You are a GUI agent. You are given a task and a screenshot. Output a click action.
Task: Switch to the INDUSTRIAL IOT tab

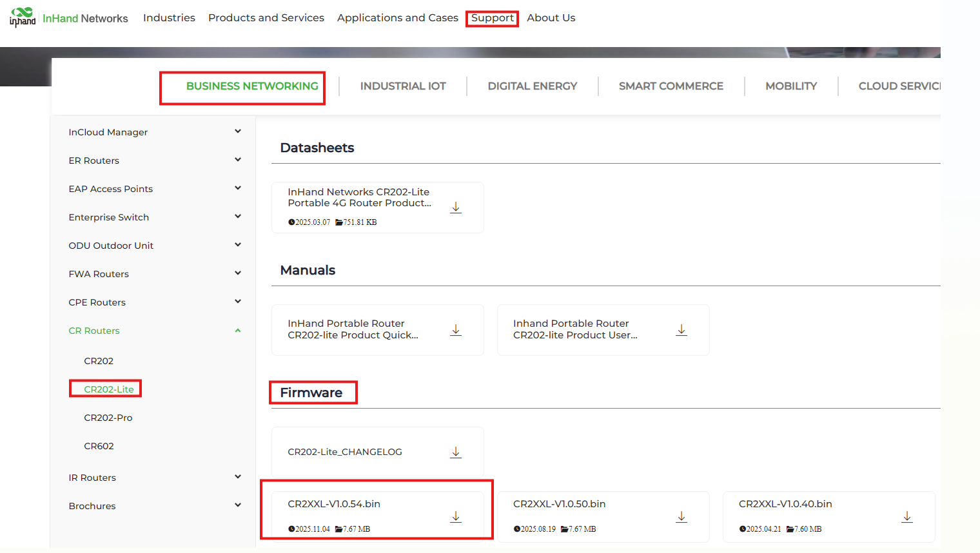(403, 86)
